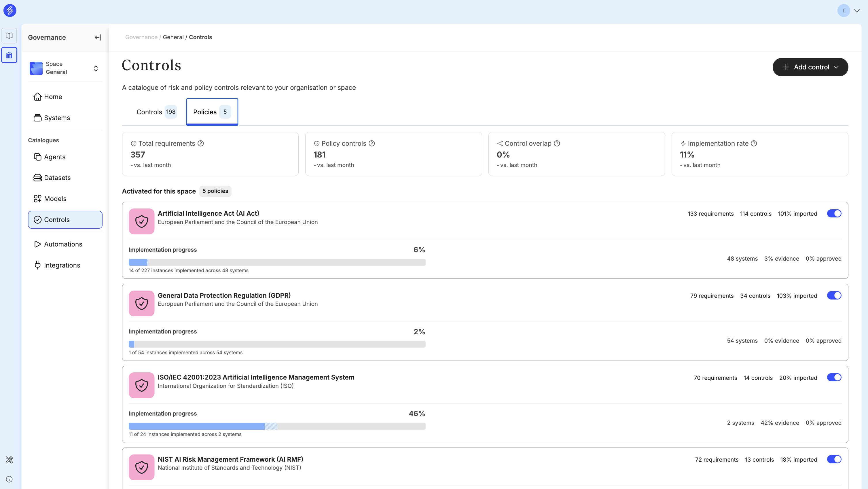Click the Control overlap share icon

click(500, 144)
